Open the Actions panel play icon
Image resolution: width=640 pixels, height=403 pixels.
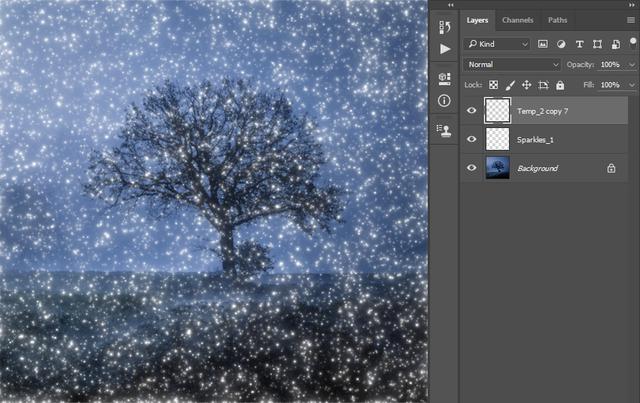445,49
